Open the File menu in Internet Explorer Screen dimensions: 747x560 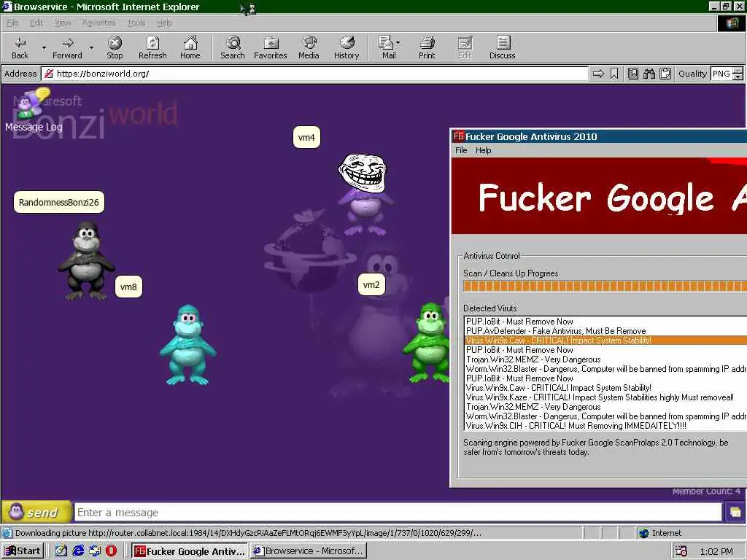pyautogui.click(x=12, y=23)
